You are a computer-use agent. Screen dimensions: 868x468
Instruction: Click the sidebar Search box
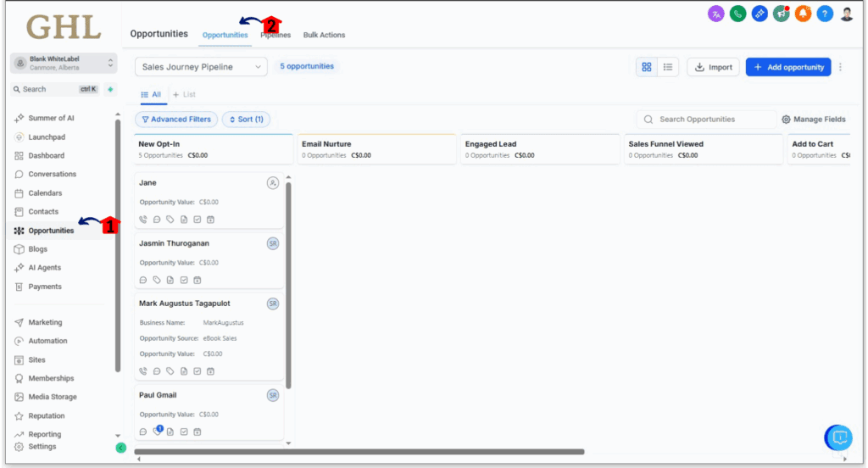[55, 89]
